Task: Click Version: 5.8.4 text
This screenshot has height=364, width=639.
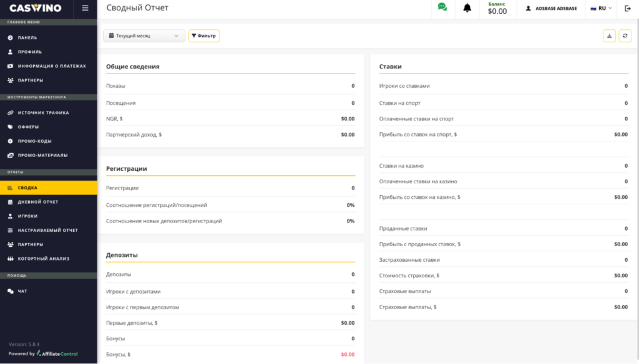Action: [24, 344]
